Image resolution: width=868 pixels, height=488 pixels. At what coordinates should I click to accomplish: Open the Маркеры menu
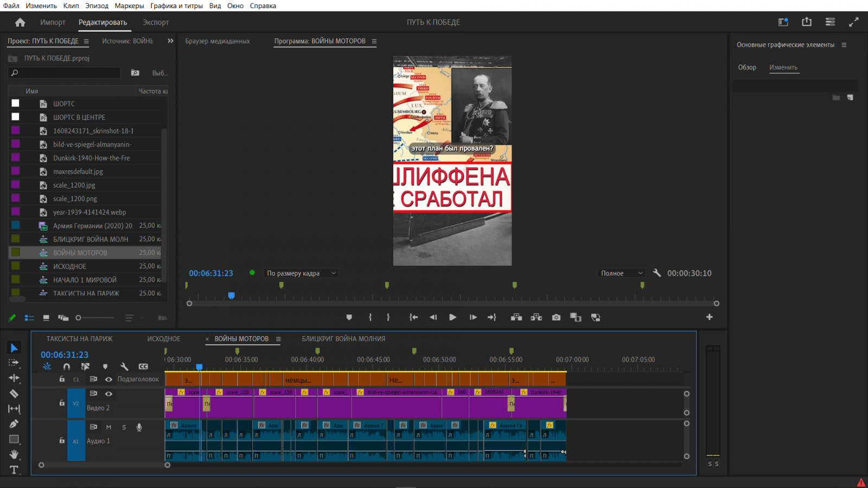click(129, 5)
